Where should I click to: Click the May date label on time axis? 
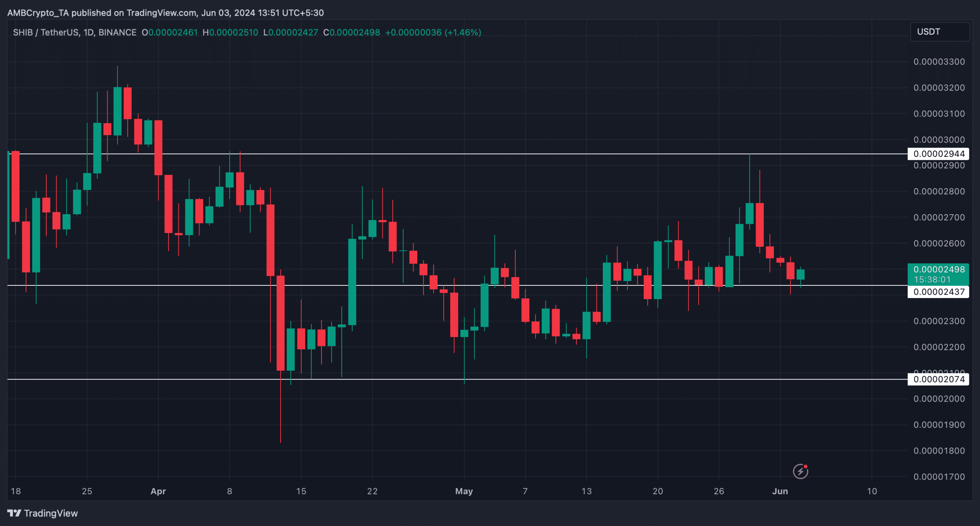click(464, 491)
